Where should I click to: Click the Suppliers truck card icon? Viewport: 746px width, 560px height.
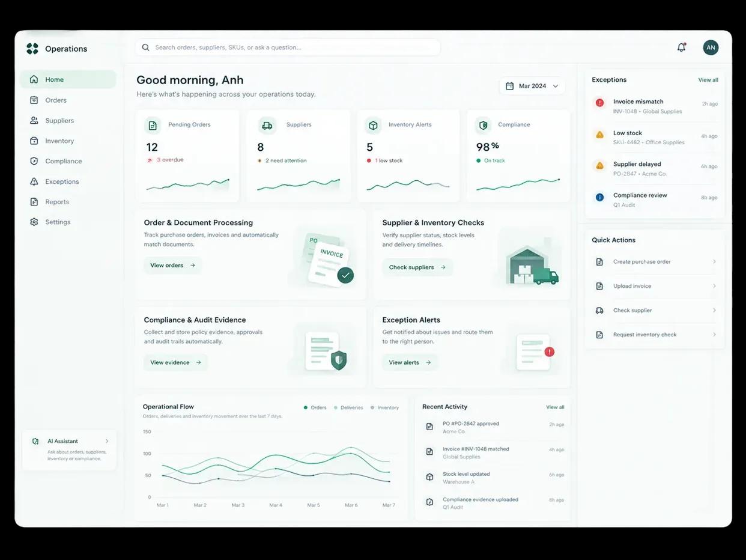coord(267,125)
